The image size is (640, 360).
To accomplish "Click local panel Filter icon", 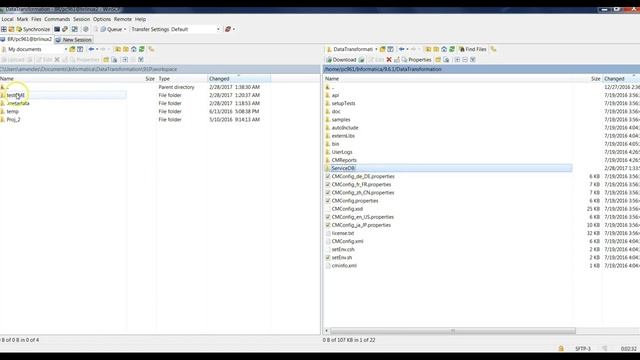I will (x=80, y=49).
